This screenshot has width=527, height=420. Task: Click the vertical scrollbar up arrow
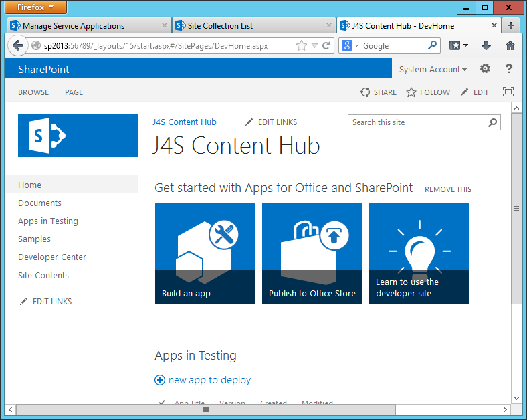point(516,108)
